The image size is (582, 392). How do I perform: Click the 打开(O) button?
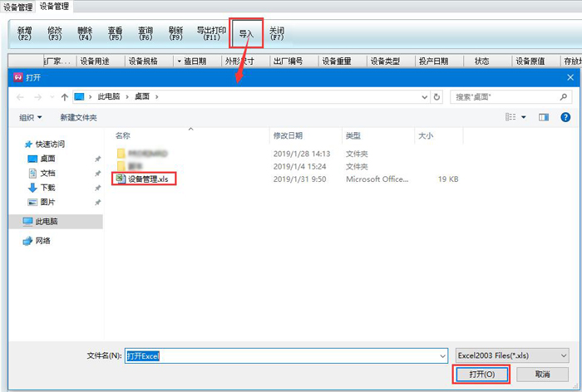tap(481, 375)
